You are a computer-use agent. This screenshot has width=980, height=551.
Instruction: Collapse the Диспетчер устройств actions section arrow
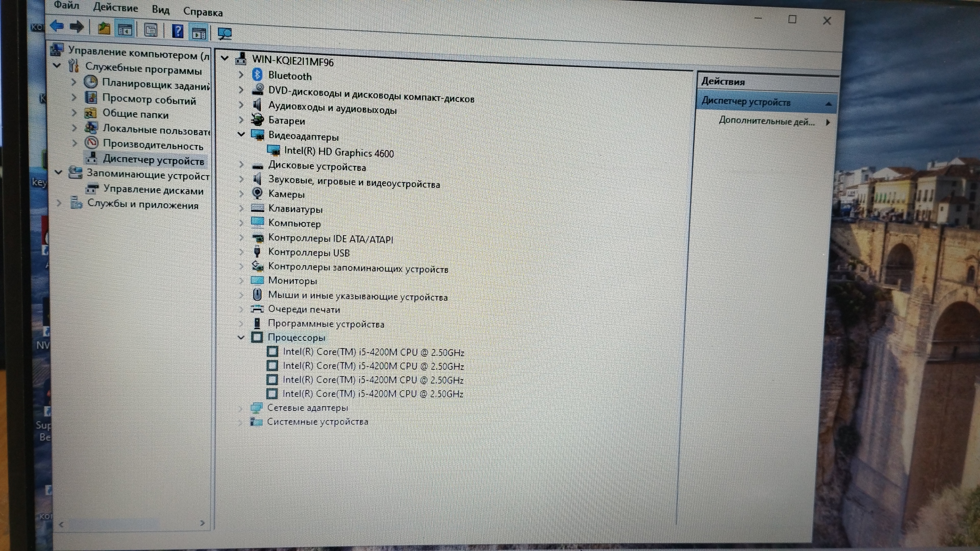coord(828,104)
